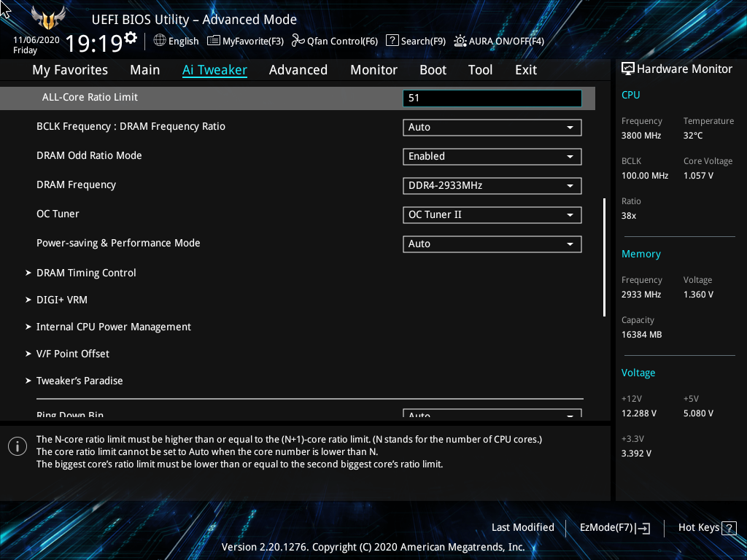
Task: Go to the Advanced tab
Action: (298, 70)
